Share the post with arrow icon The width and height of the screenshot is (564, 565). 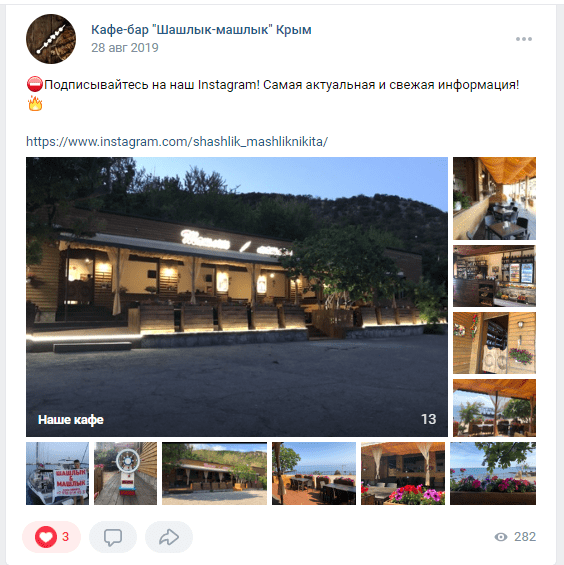point(169,537)
